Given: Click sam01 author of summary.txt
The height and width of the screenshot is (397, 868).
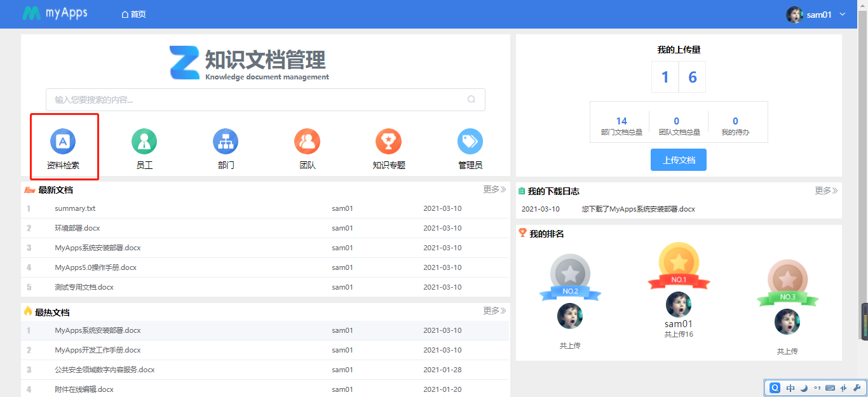Looking at the screenshot, I should (342, 208).
